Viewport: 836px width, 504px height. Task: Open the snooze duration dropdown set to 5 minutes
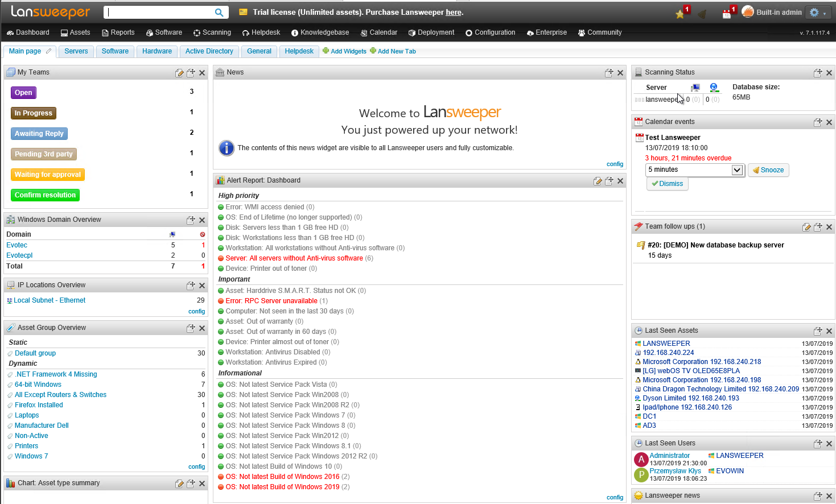(694, 170)
